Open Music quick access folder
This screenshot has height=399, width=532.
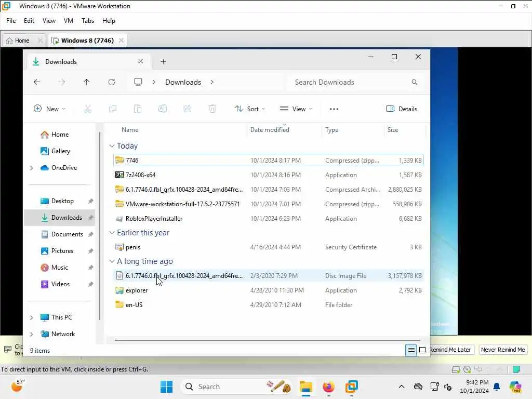59,268
